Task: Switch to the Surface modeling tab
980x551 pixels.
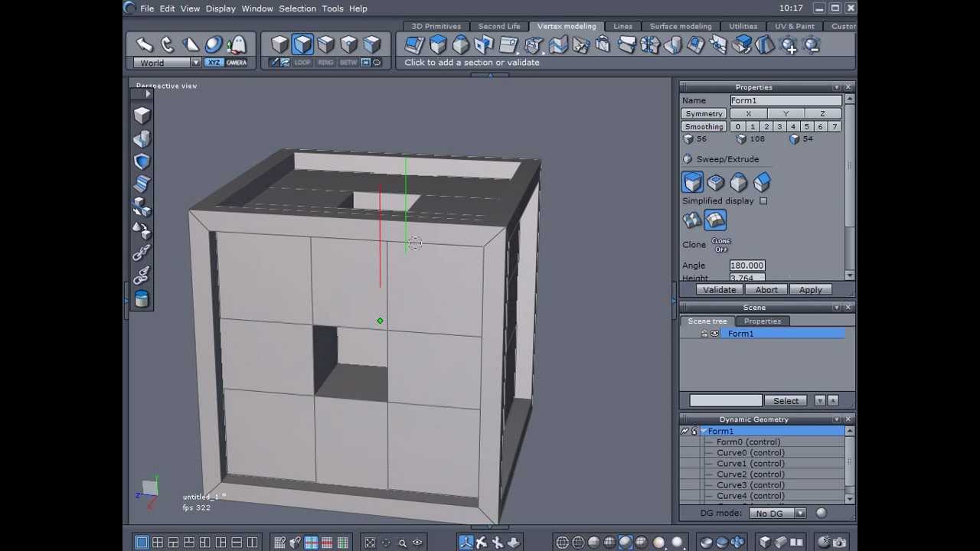Action: 681,26
